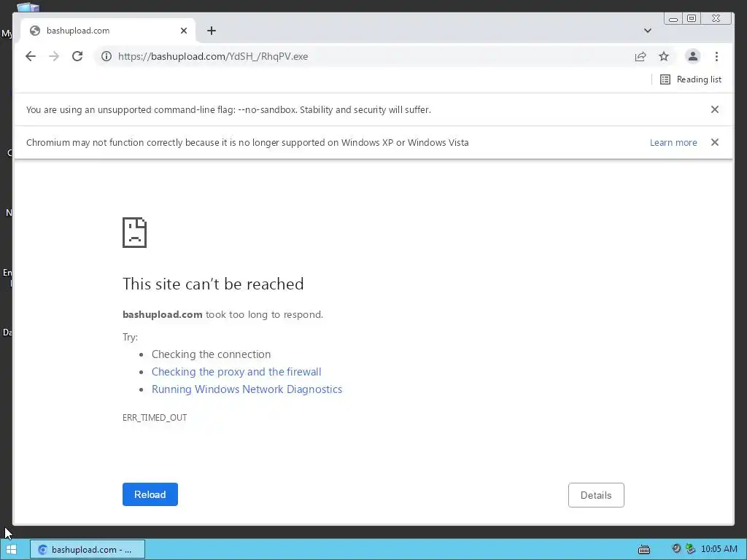
Task: Reload the page via toolbar refresh icon
Action: pos(77,56)
